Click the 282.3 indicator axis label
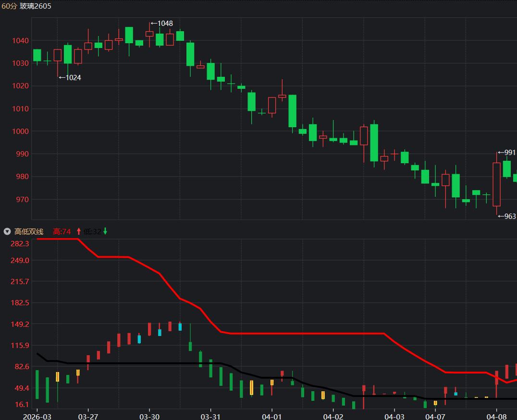This screenshot has height=420, width=517. (x=20, y=243)
